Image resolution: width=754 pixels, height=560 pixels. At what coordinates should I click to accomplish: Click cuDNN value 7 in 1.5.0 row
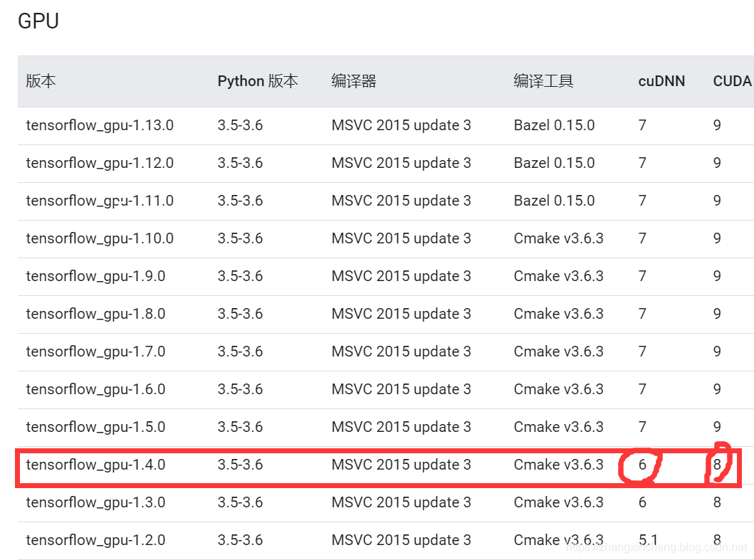tap(642, 428)
